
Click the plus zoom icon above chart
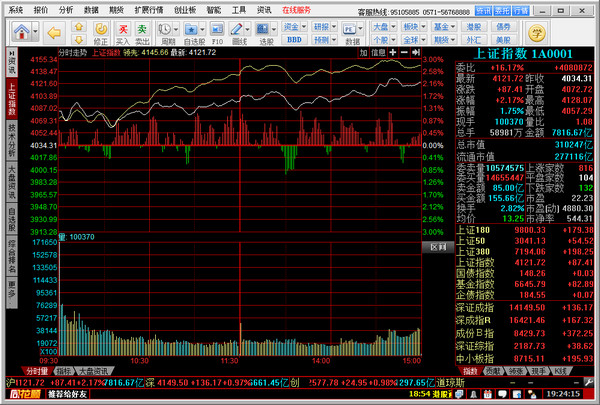tap(393, 52)
